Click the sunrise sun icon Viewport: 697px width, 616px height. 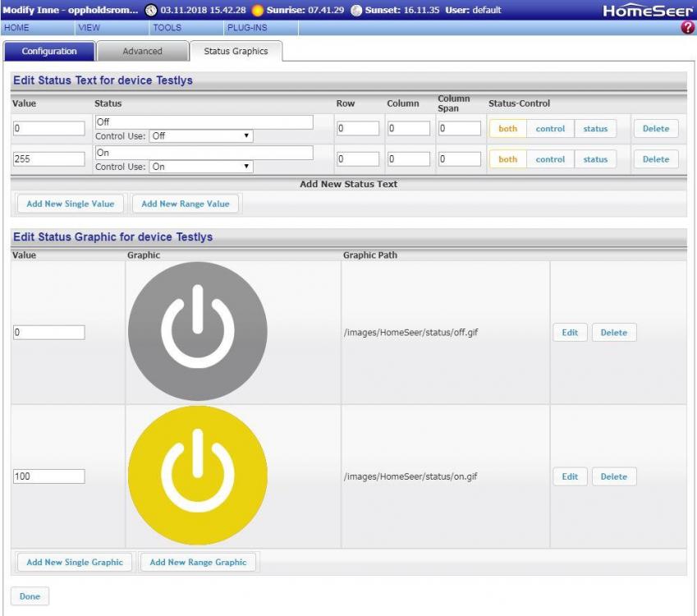click(257, 10)
